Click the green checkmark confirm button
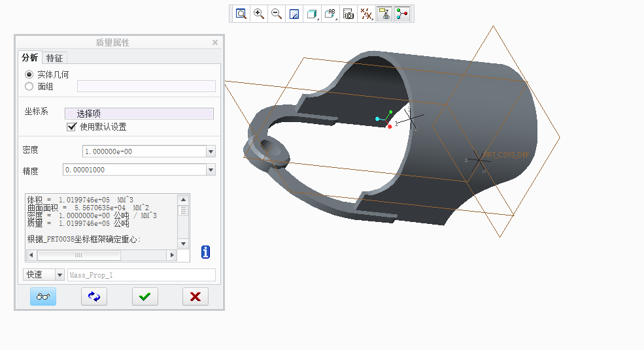 (144, 296)
